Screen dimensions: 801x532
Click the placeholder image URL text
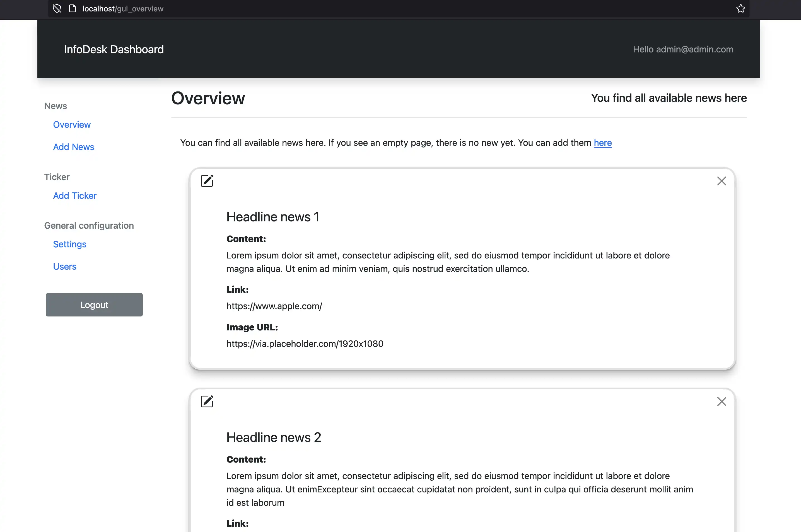(x=305, y=344)
